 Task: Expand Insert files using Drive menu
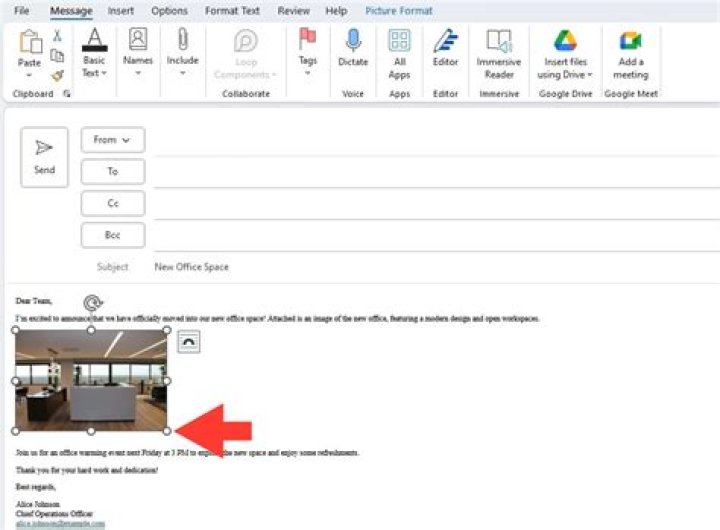tap(565, 74)
